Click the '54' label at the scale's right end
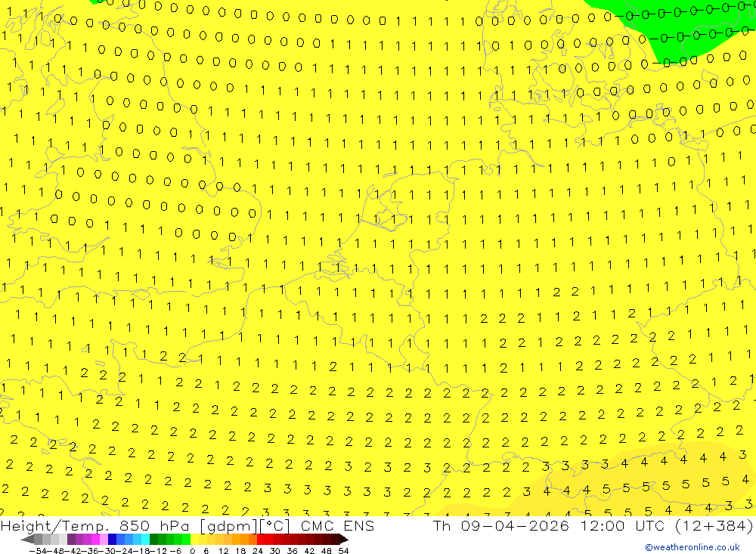Viewport: 756px width, 554px height. 343,551
